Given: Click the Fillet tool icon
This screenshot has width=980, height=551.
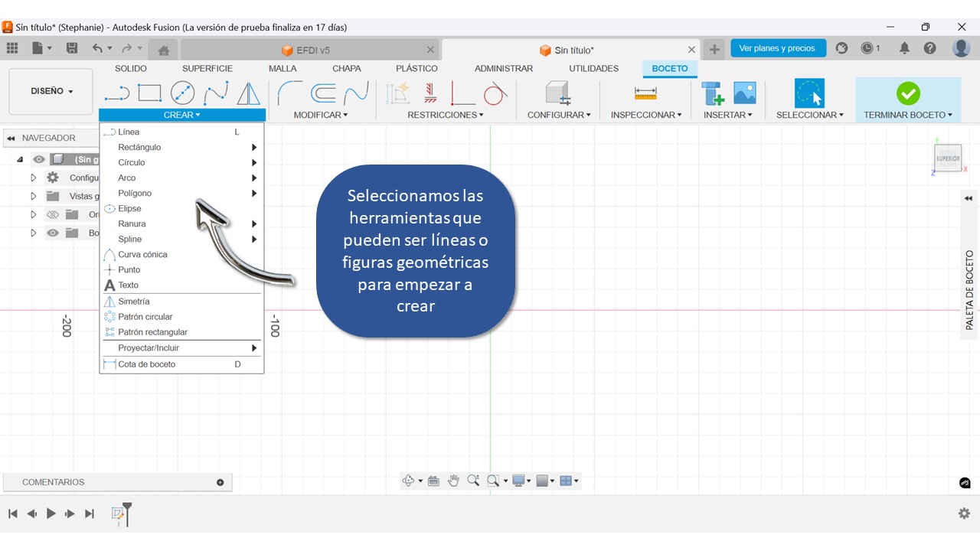Looking at the screenshot, I should pos(289,93).
